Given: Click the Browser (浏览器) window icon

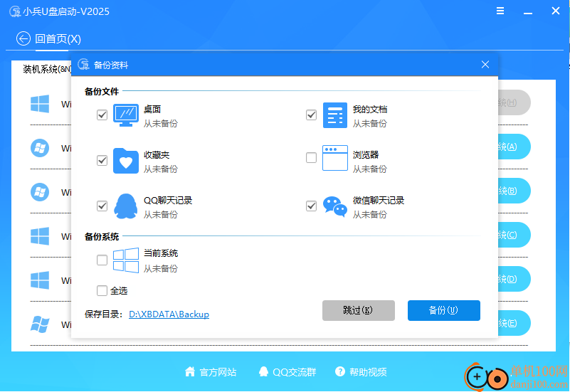Looking at the screenshot, I should coord(334,158).
